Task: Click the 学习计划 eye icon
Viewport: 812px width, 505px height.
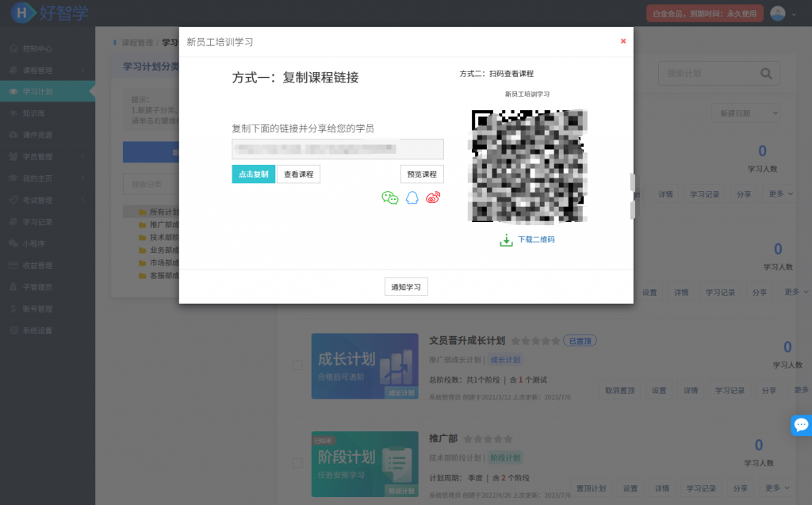Action: point(13,92)
